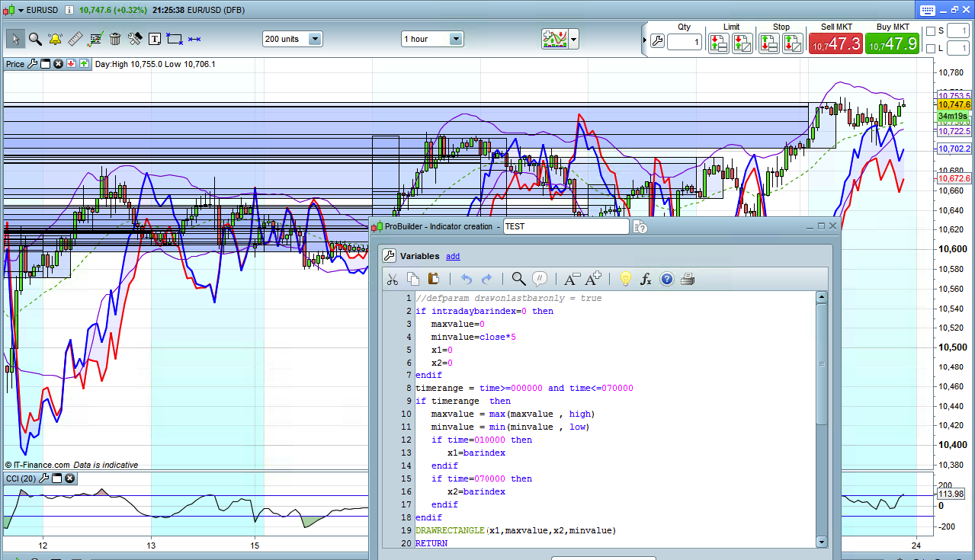975x560 pixels.
Task: Click the trash bin delete icon
Action: tap(115, 39)
